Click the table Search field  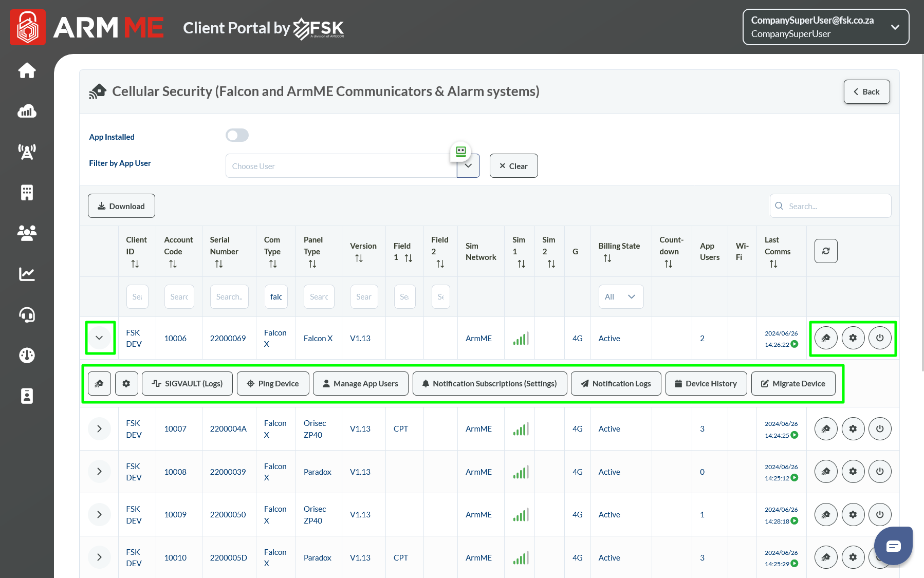coord(830,206)
